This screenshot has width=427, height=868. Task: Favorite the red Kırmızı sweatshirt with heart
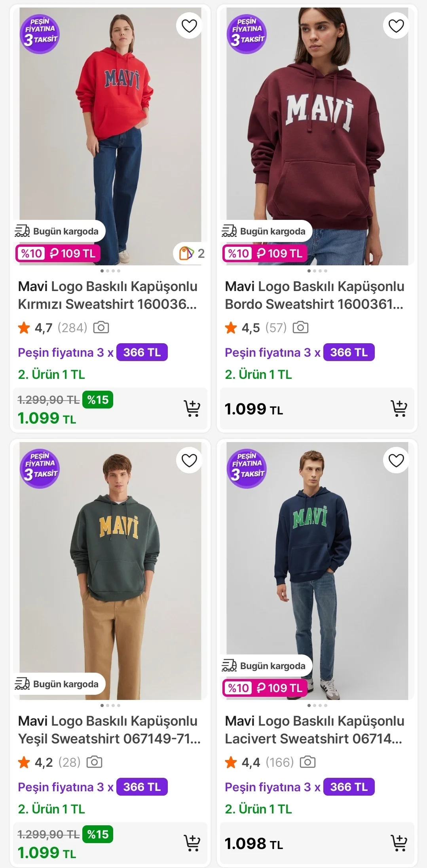tap(189, 26)
